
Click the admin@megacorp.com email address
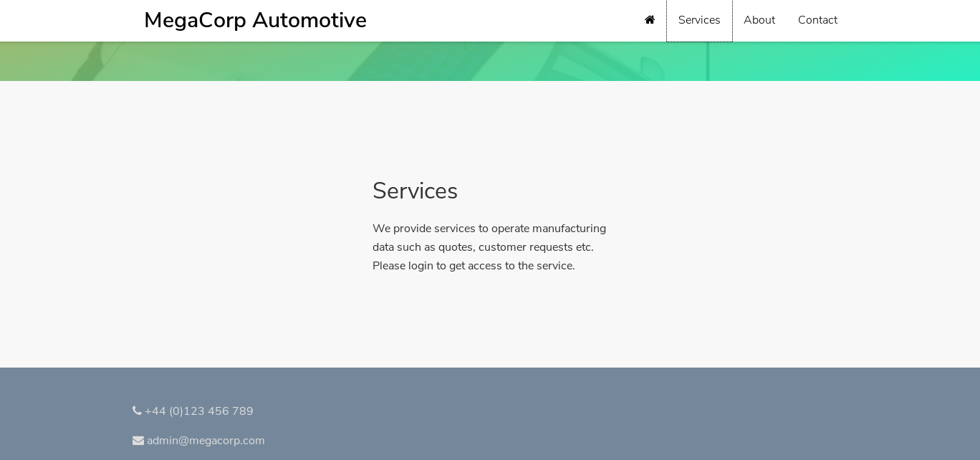[x=206, y=441]
